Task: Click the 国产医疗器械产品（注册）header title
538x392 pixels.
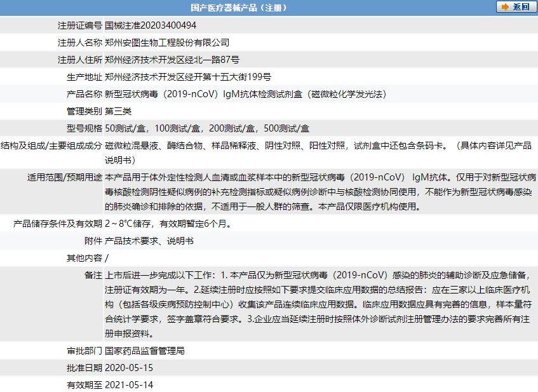Action: pyautogui.click(x=239, y=8)
